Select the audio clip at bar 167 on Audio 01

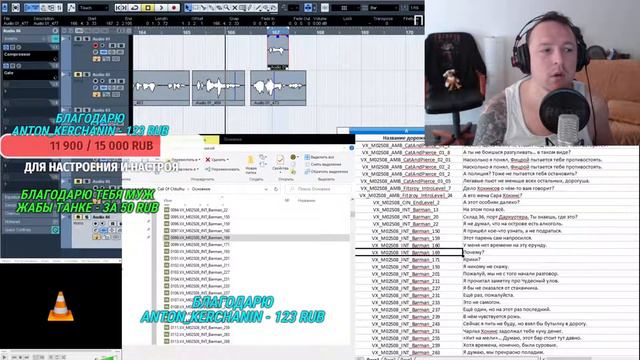[x=278, y=51]
